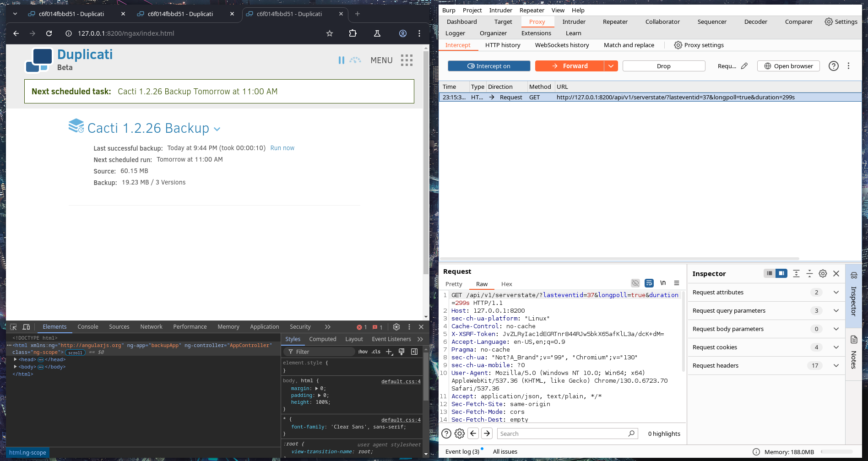The height and width of the screenshot is (461, 868).
Task: Toggle Intercept on button off
Action: point(489,66)
